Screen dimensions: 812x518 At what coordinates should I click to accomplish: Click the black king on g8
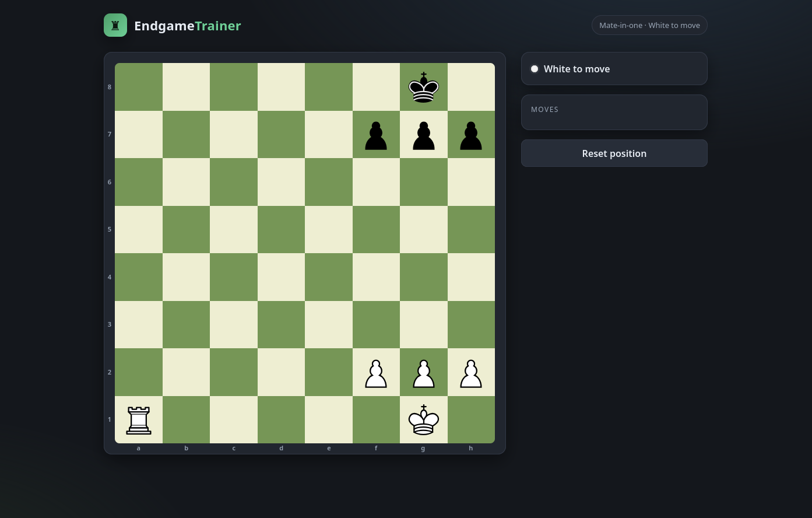click(424, 87)
